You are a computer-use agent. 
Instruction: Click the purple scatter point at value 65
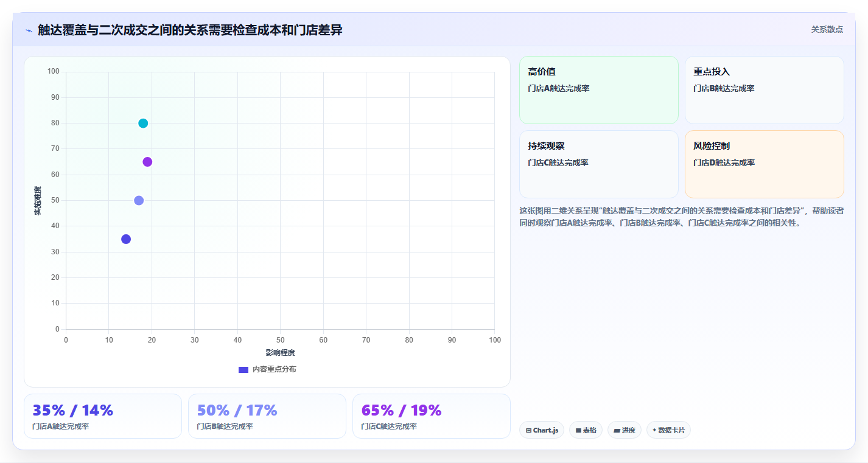click(147, 162)
